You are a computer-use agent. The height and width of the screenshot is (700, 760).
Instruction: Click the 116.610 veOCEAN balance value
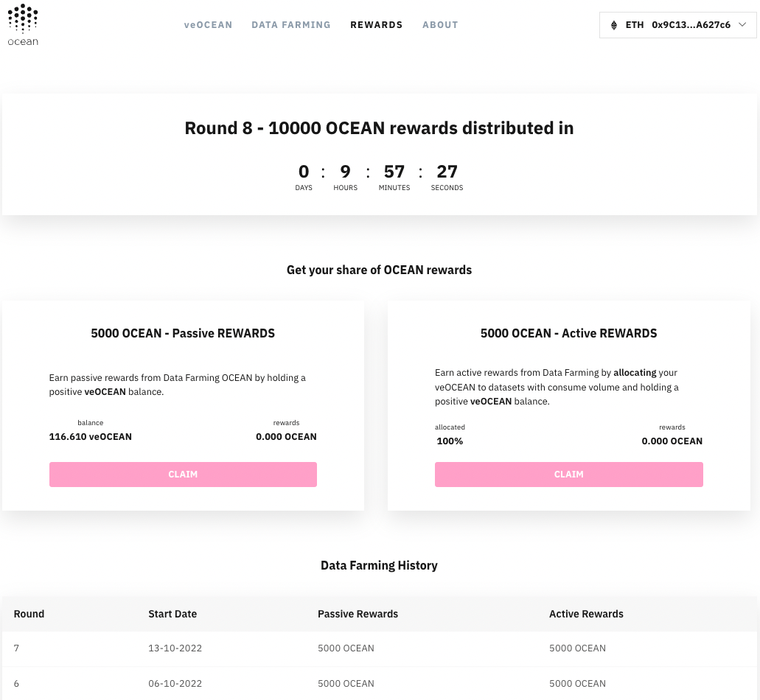point(90,436)
